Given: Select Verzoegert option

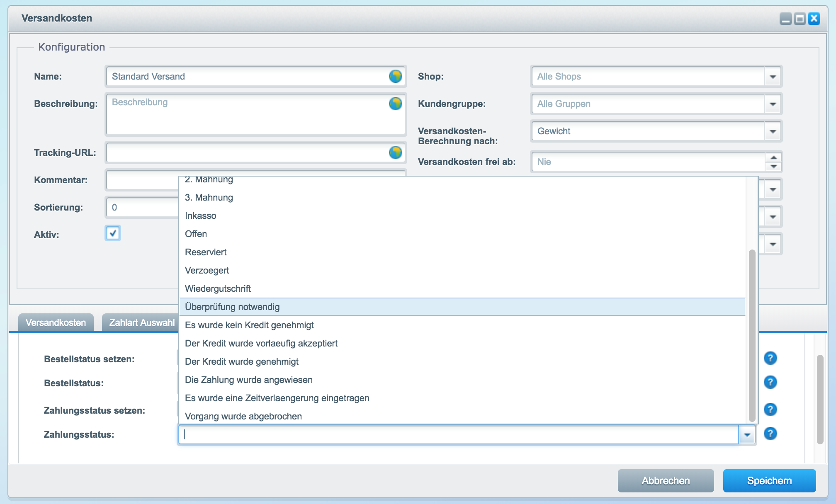Looking at the screenshot, I should pos(462,270).
